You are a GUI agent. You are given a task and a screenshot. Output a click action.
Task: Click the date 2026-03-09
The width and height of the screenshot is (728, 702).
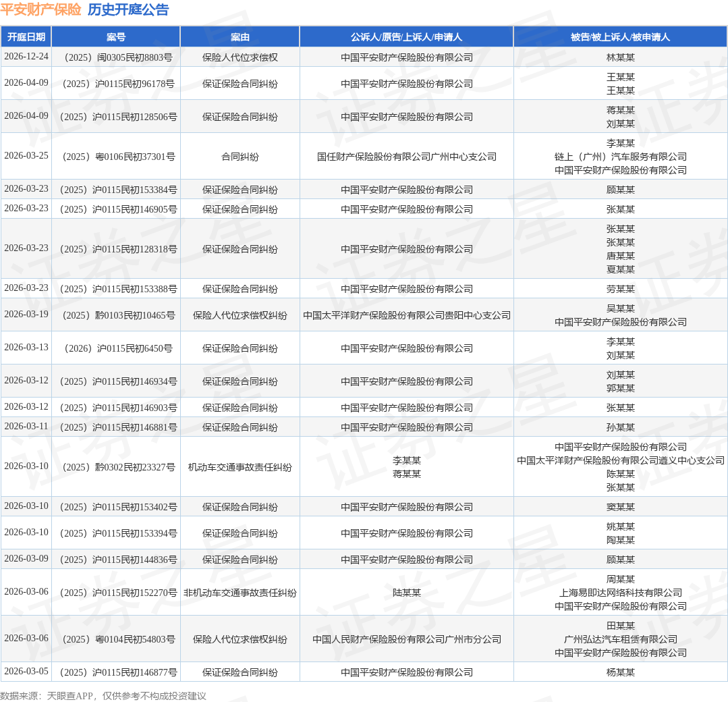click(26, 559)
